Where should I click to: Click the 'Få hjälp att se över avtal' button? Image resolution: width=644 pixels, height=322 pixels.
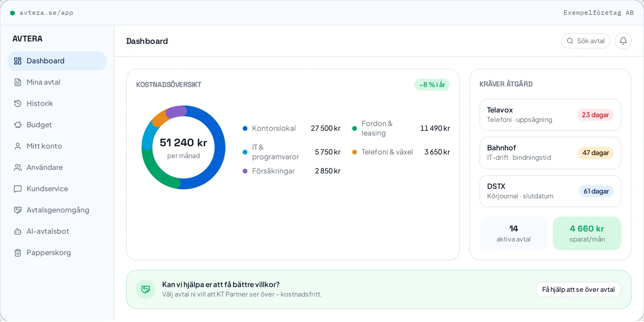[x=578, y=289]
